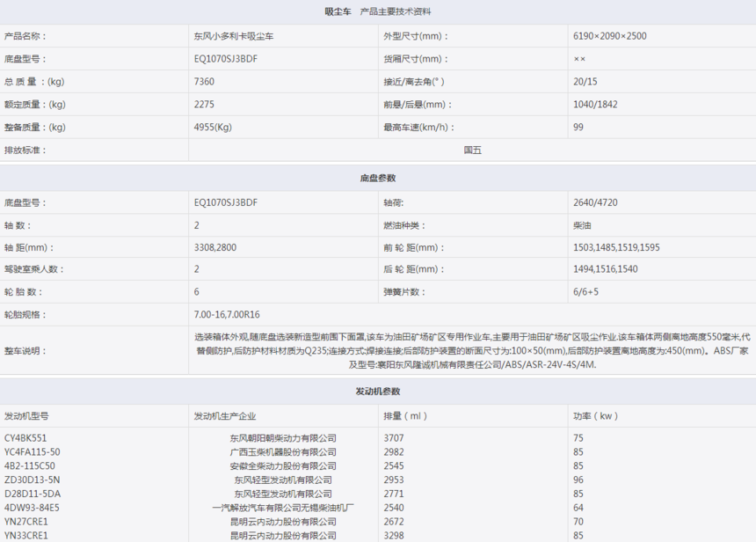Click manufacturer '广西玉柴机器股份有限公司'
Image resolution: width=756 pixels, height=542 pixels.
(x=283, y=452)
